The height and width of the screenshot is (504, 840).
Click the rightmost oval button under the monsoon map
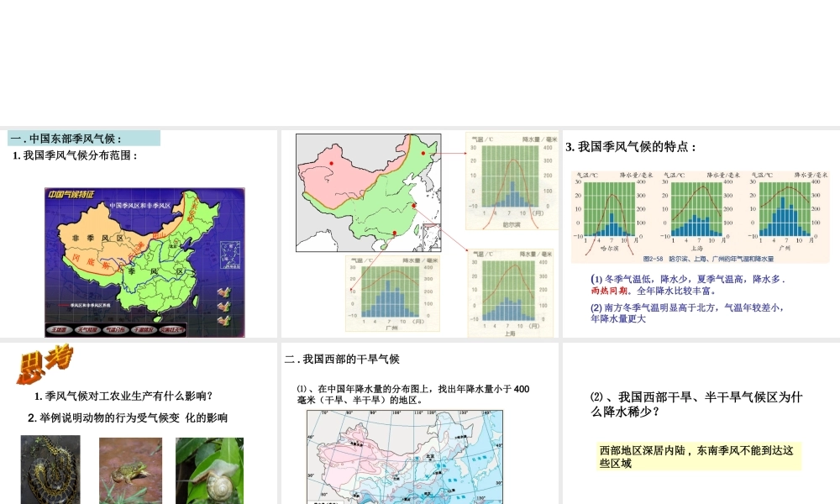click(172, 330)
